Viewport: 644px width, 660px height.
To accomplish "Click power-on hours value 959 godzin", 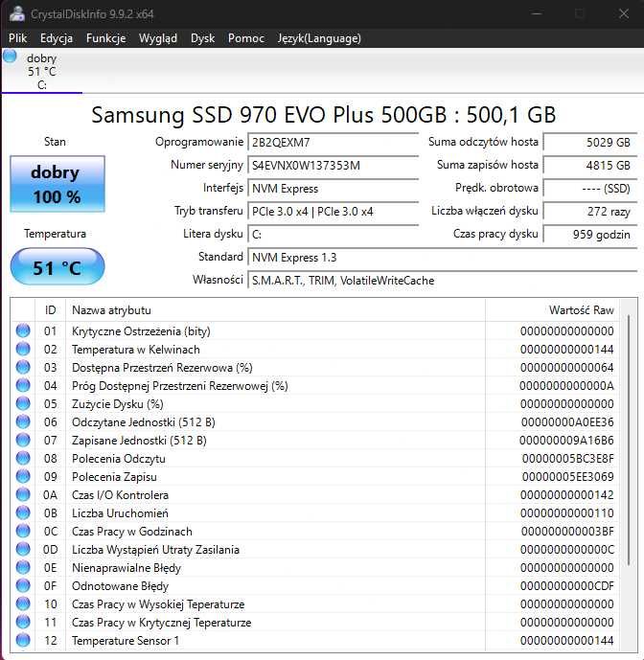I will (590, 235).
